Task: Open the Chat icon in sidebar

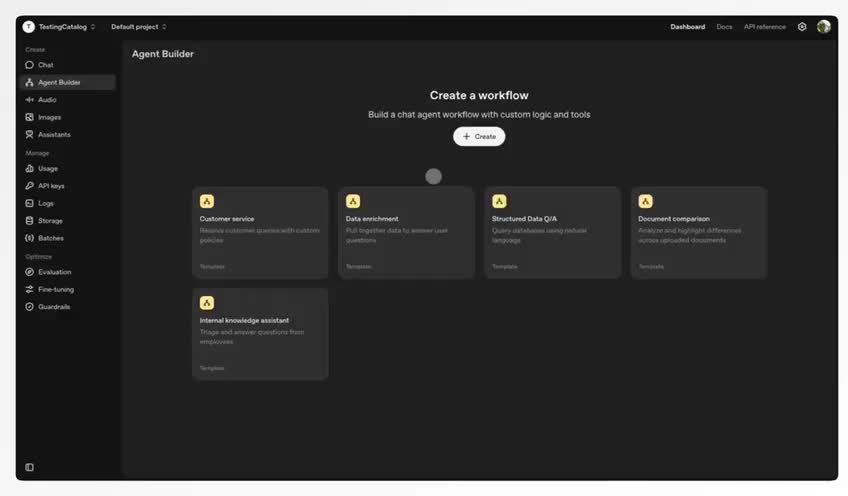Action: [30, 65]
